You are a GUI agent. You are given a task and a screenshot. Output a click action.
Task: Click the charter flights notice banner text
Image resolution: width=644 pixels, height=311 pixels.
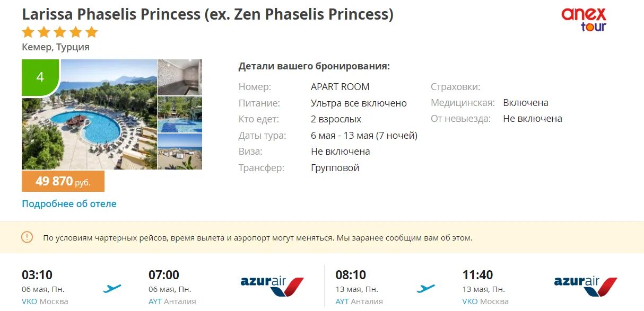tap(257, 238)
